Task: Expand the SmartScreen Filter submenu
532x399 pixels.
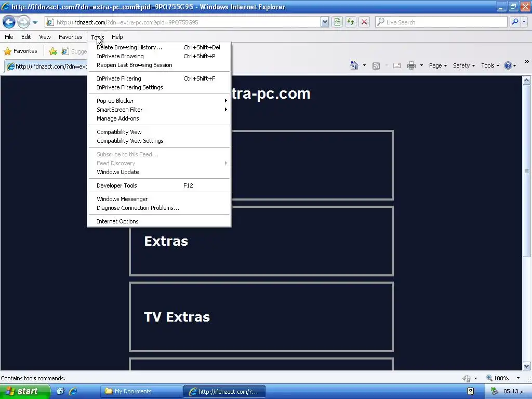Action: click(159, 110)
